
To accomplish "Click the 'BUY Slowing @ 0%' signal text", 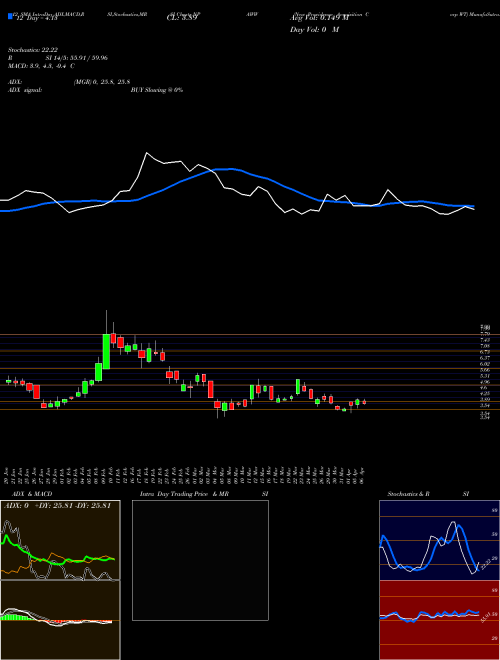I will click(157, 90).
